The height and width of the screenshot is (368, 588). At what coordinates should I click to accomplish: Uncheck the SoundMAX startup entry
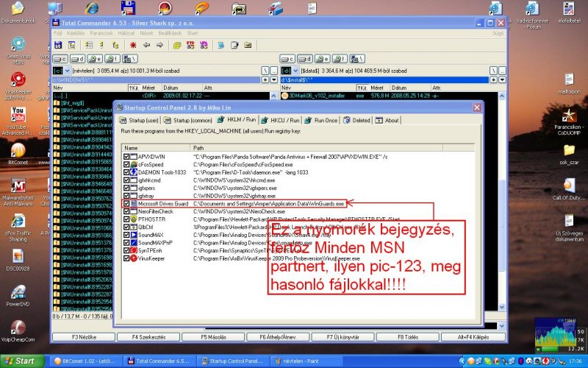[126, 235]
